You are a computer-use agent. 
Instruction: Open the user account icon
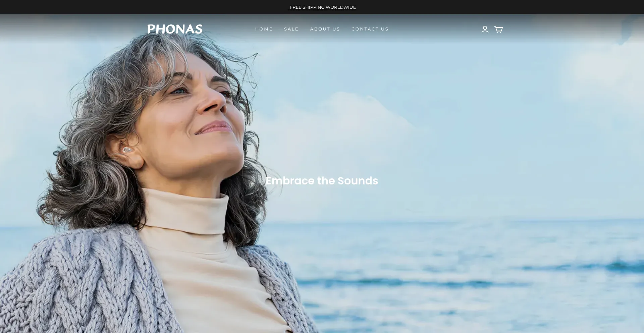[x=485, y=29]
